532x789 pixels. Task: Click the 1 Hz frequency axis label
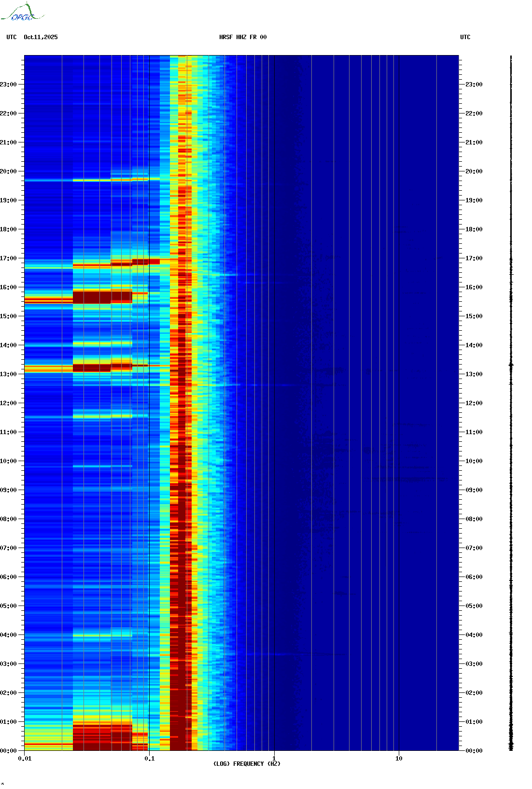tap(274, 759)
